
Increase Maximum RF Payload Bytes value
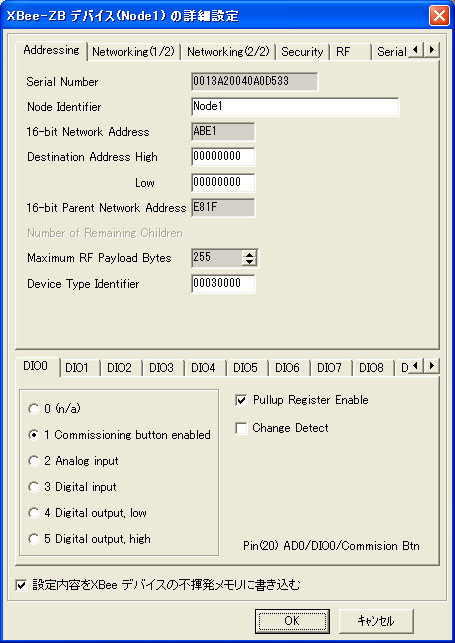click(x=249, y=255)
